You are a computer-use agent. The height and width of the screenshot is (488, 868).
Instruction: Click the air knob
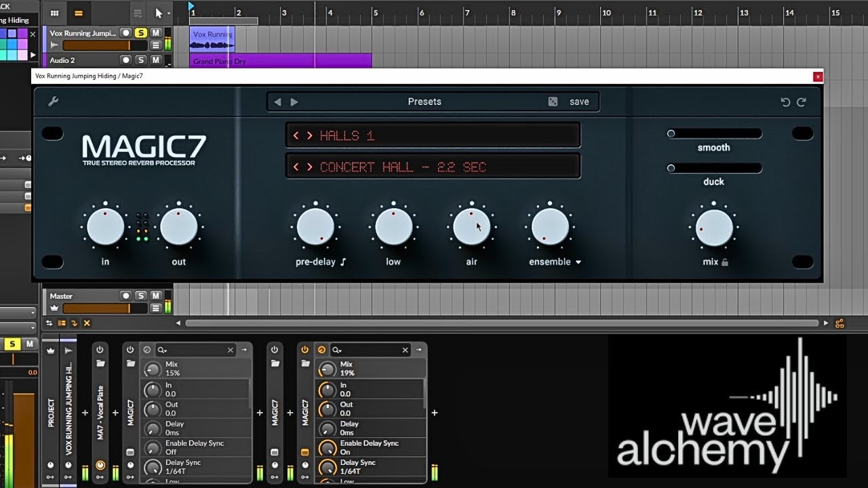pos(471,226)
